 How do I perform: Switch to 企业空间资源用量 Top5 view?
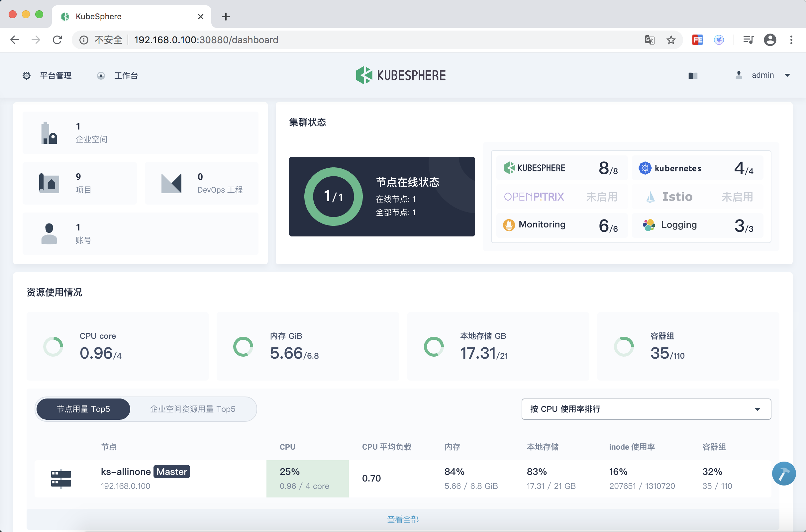coord(192,409)
